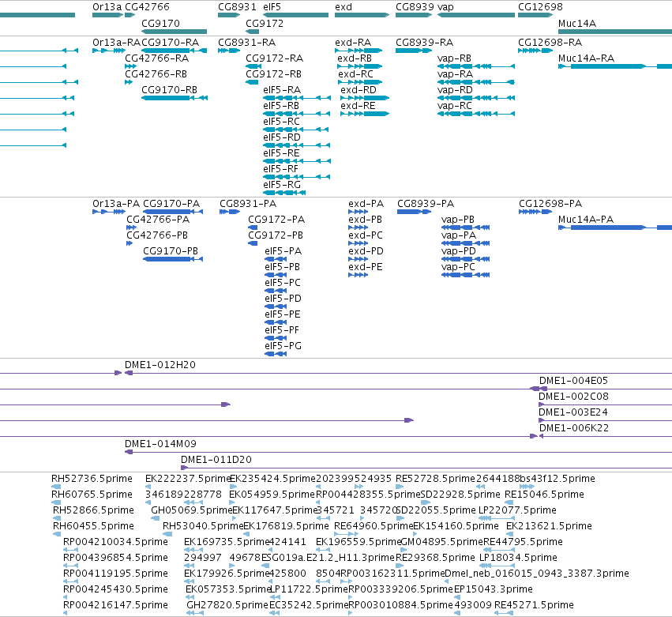Select EST RH52736.5prime
The height and width of the screenshot is (617, 672).
click(x=56, y=487)
